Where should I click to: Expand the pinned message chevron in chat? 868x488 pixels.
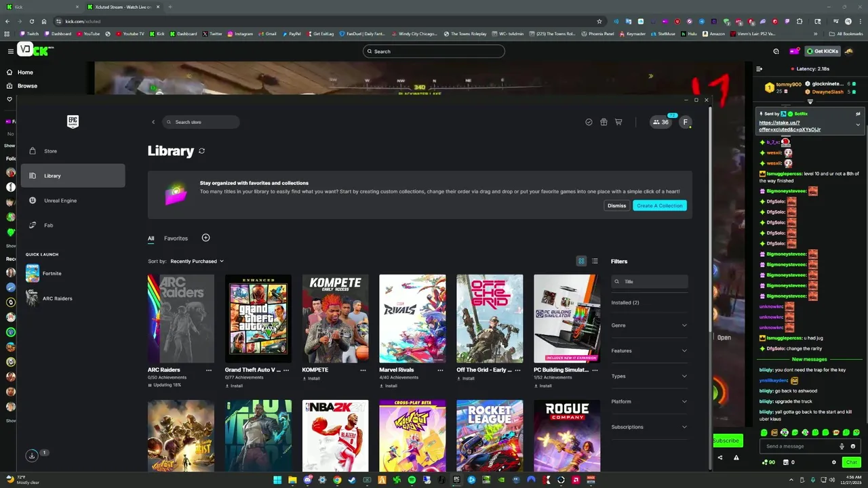point(858,125)
